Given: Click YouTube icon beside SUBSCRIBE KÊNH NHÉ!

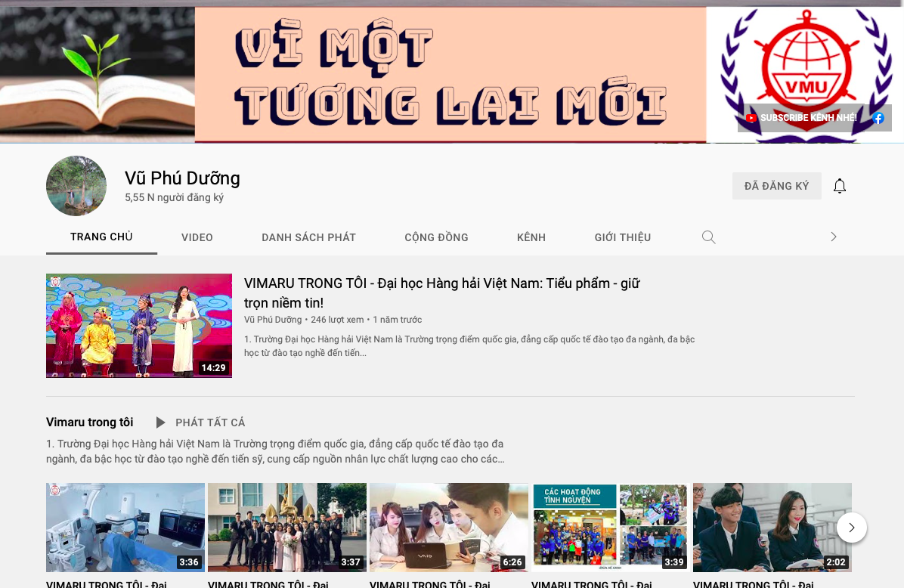Looking at the screenshot, I should [x=751, y=118].
